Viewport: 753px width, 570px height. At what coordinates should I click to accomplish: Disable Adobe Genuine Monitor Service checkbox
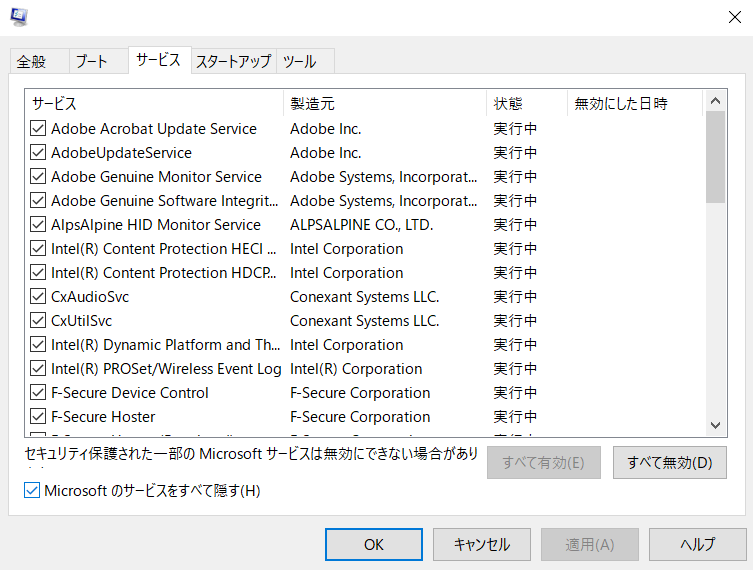(38, 176)
